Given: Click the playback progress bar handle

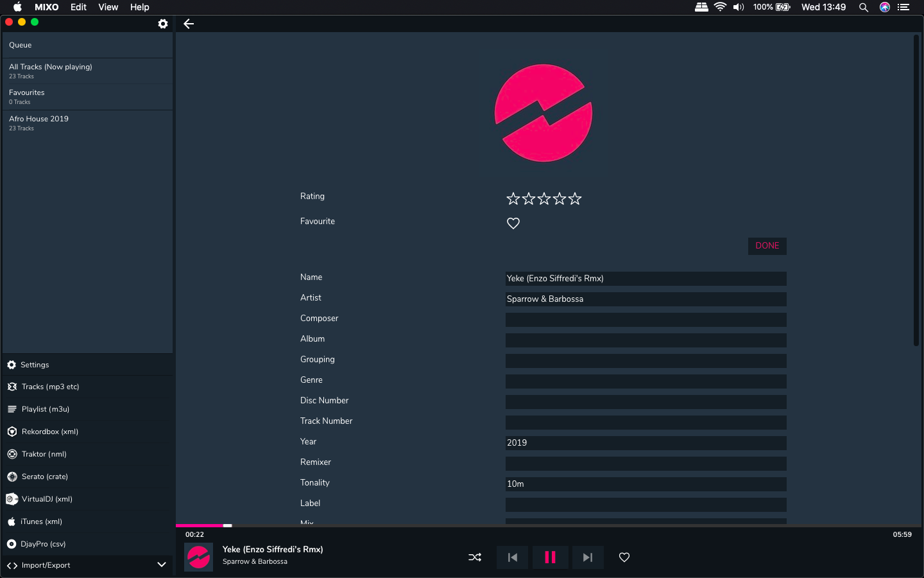Looking at the screenshot, I should (x=227, y=525).
